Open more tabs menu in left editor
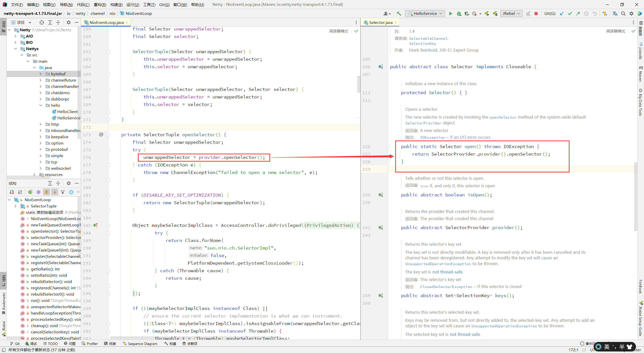The width and height of the screenshot is (644, 353). pyautogui.click(x=356, y=22)
